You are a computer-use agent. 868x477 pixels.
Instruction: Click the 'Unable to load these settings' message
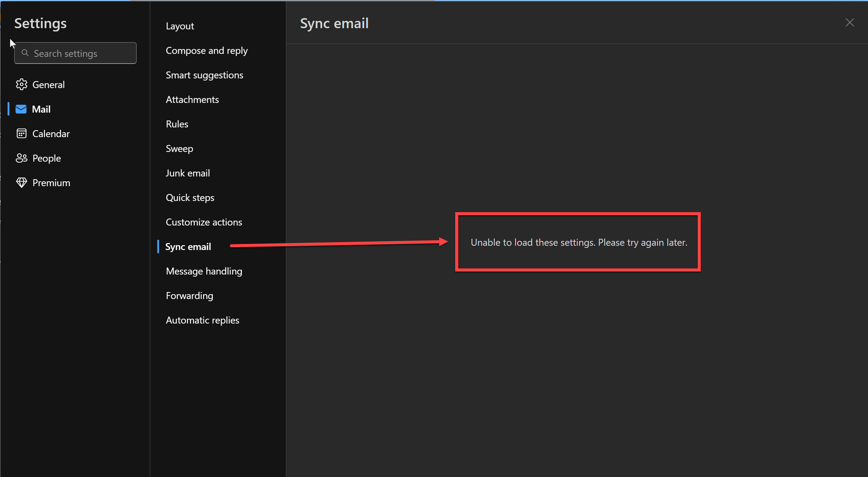click(x=579, y=242)
